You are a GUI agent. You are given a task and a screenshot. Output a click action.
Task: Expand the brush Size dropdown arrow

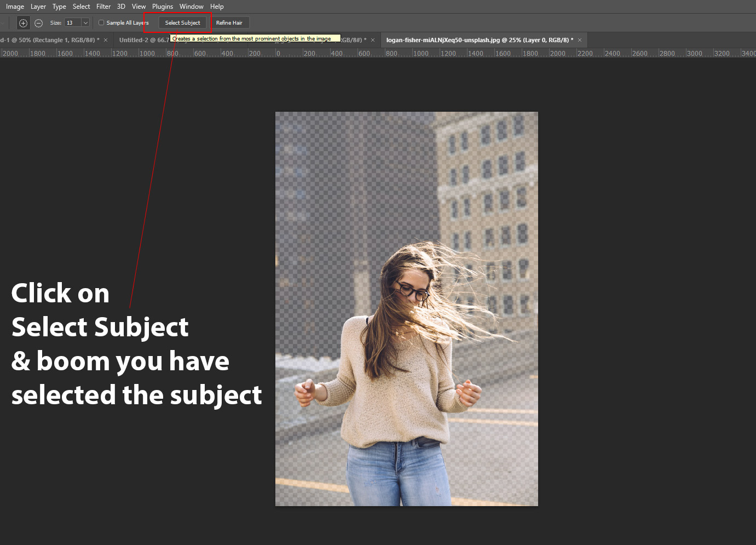pos(85,23)
